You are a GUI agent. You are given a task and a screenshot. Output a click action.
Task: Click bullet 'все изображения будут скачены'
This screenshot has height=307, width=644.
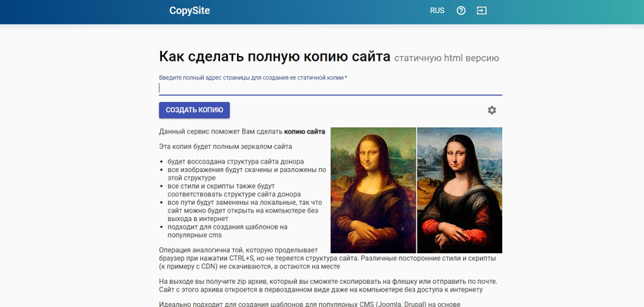246,173
